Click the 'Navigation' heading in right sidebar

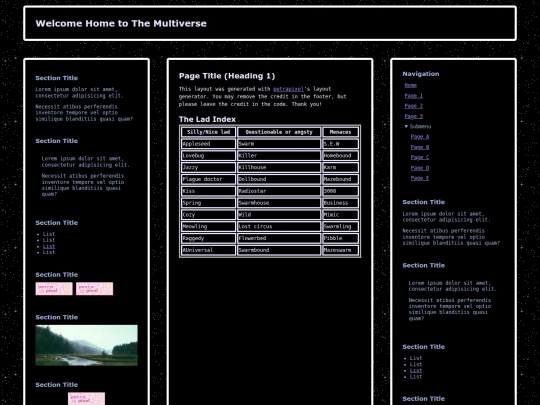pyautogui.click(x=421, y=74)
